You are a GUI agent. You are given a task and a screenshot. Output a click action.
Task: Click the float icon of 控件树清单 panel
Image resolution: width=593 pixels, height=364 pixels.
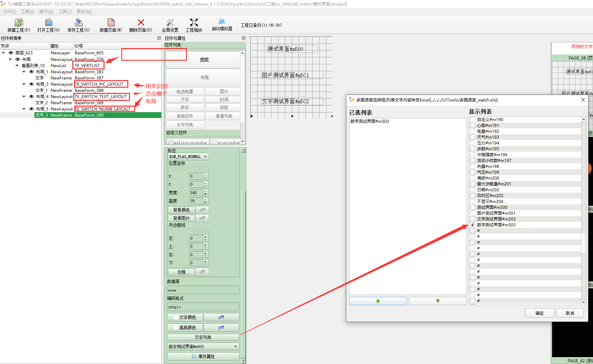[x=159, y=38]
